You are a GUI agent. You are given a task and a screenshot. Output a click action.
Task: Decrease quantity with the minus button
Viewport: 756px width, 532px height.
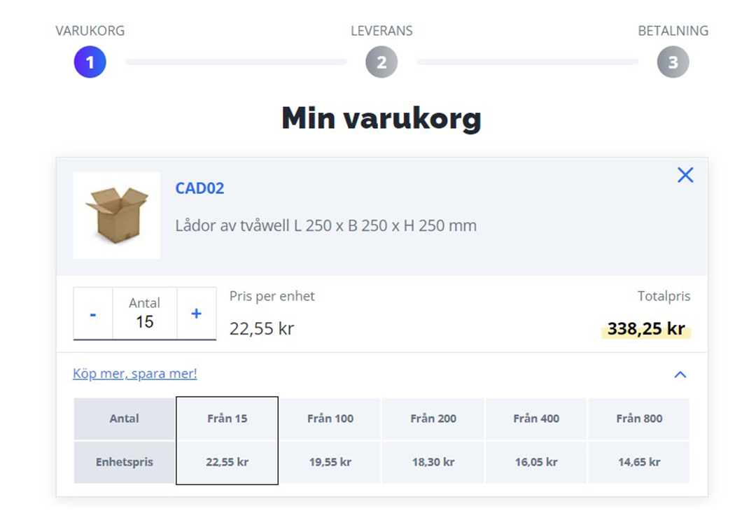point(93,314)
